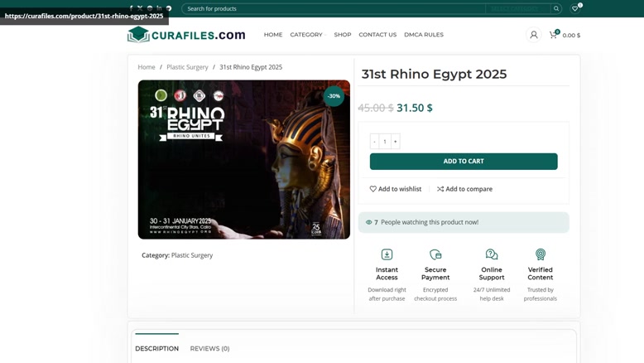644x363 pixels.
Task: Add product to compare
Action: 464,189
